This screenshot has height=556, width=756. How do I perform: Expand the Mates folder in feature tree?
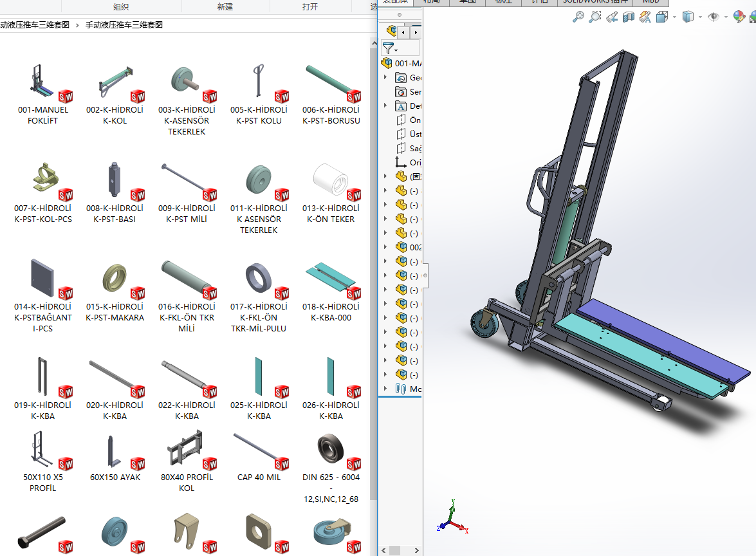pyautogui.click(x=385, y=389)
